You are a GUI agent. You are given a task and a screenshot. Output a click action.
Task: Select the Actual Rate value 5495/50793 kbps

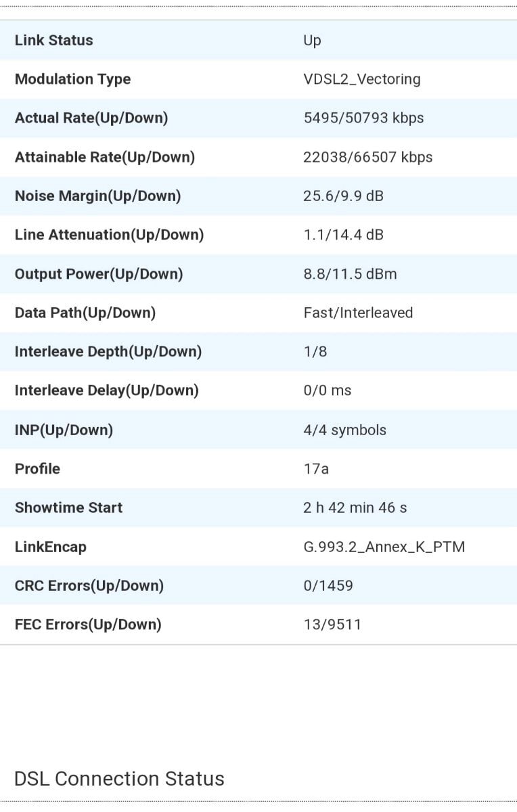[x=363, y=118]
